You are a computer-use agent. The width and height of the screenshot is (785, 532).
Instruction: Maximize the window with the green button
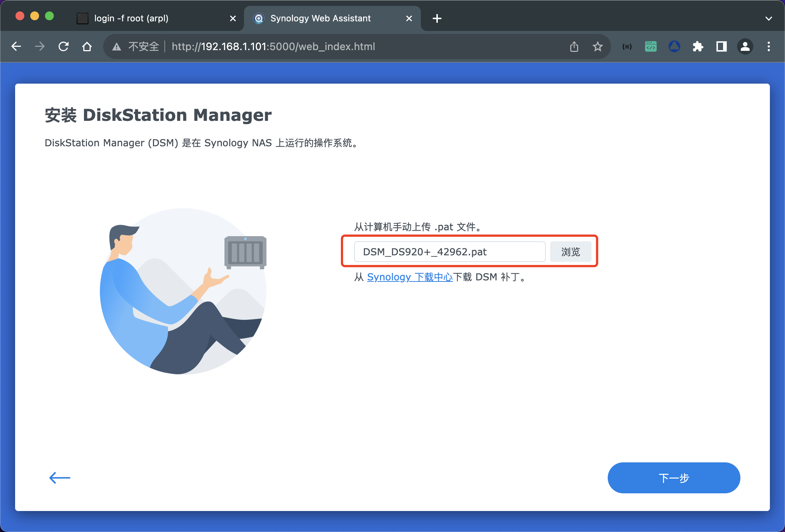coord(49,16)
